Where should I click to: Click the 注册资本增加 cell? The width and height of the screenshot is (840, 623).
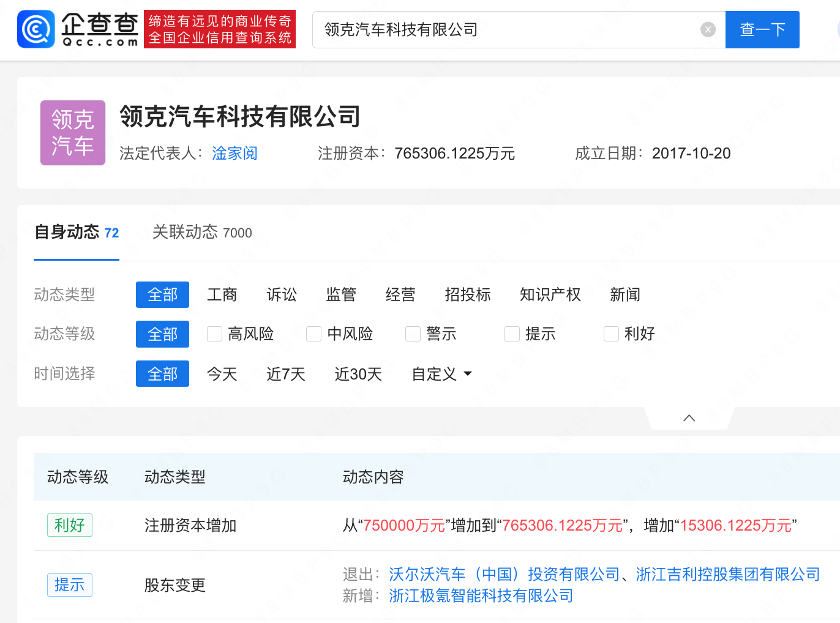[x=190, y=525]
